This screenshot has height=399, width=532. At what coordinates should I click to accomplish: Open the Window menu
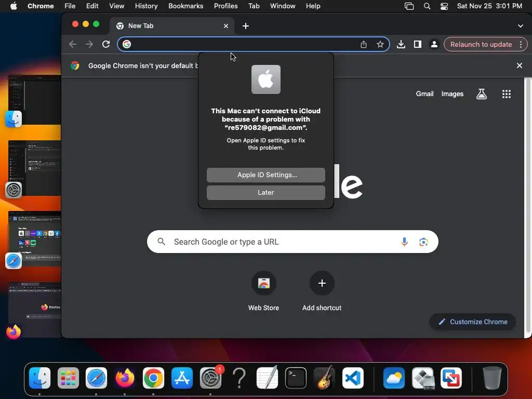click(283, 6)
